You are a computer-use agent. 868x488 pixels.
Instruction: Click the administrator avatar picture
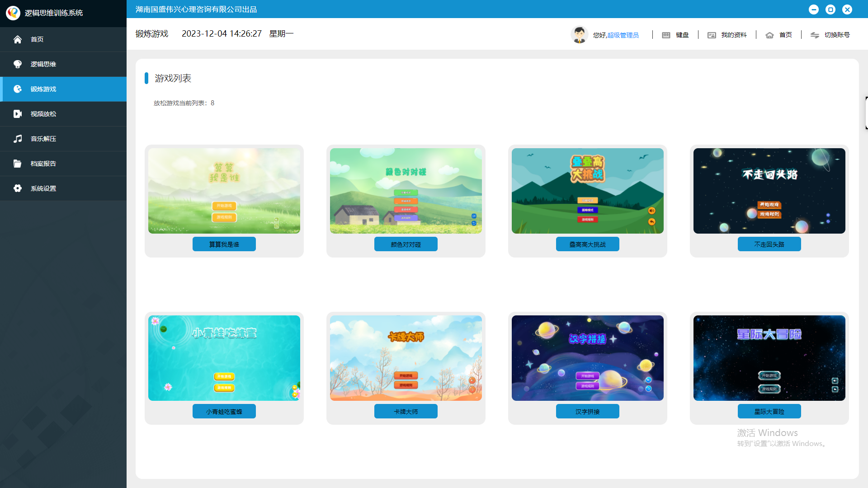[x=579, y=35]
